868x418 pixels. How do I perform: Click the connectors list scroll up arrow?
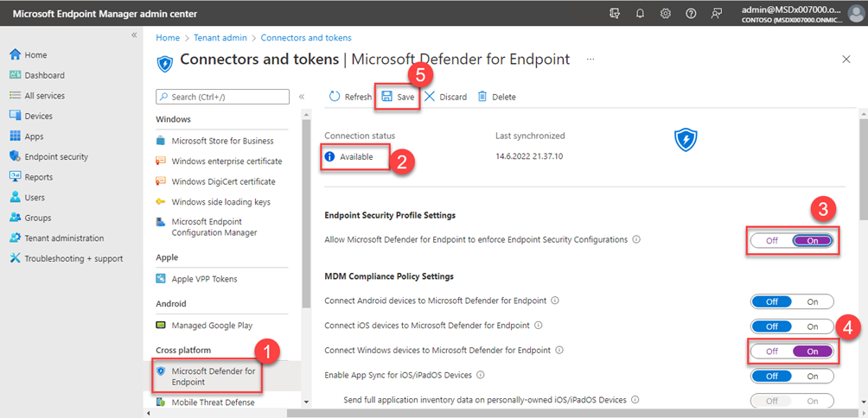(x=306, y=113)
